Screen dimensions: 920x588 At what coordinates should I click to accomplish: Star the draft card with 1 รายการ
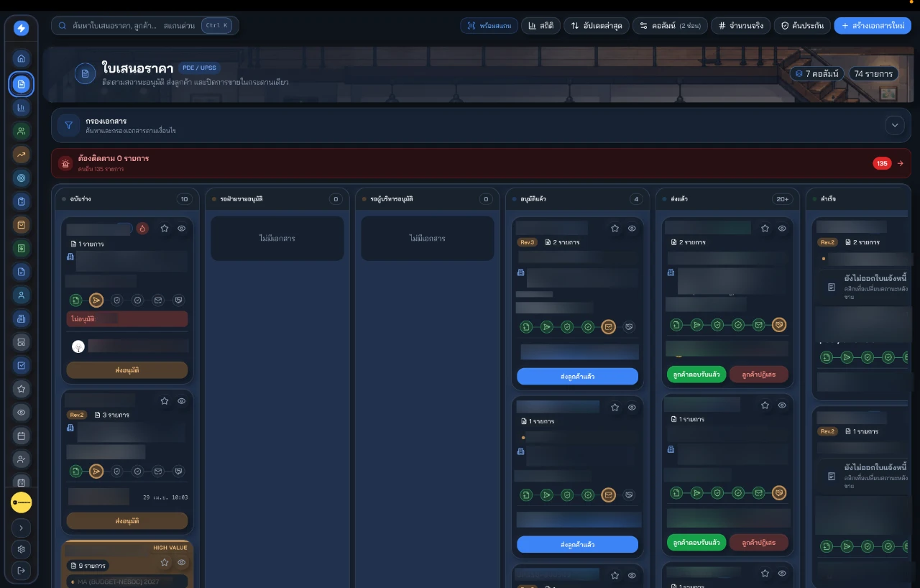tap(165, 228)
